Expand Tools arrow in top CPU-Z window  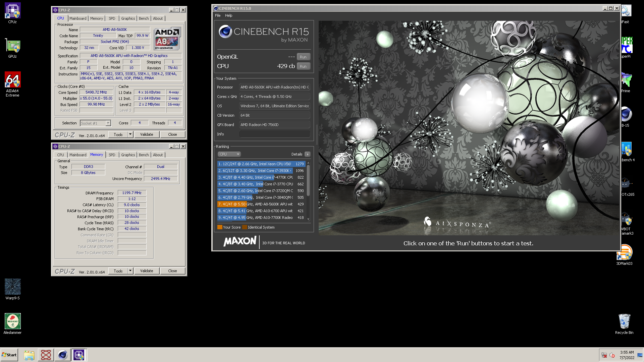pyautogui.click(x=130, y=134)
